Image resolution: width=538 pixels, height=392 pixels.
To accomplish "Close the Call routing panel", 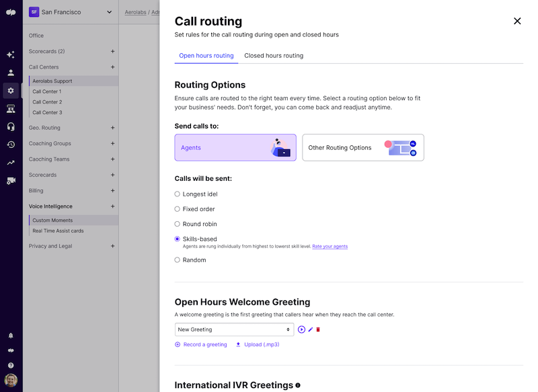I will pyautogui.click(x=517, y=21).
